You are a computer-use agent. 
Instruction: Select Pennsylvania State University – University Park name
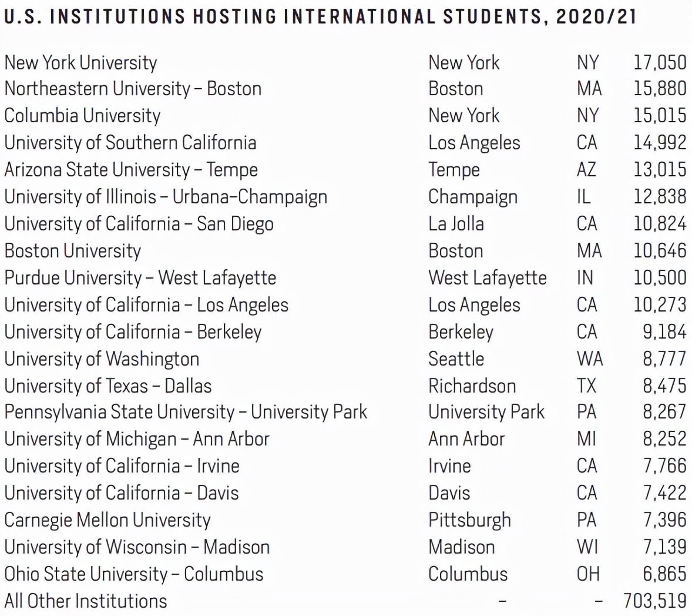[186, 412]
